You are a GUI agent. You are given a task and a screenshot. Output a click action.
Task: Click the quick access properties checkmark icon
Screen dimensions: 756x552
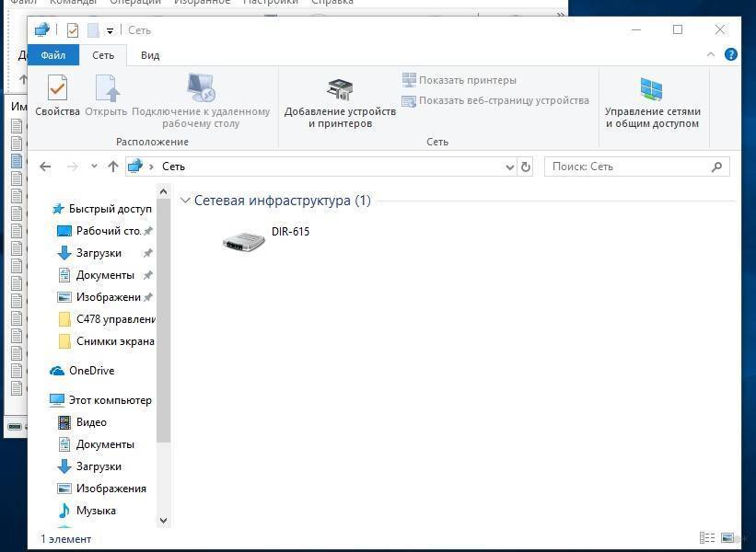coord(73,30)
